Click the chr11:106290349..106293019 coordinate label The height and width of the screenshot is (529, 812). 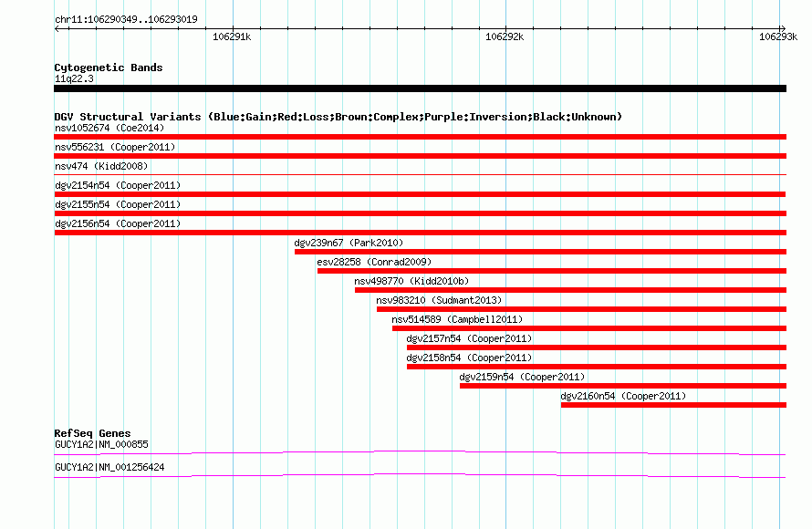coord(126,20)
